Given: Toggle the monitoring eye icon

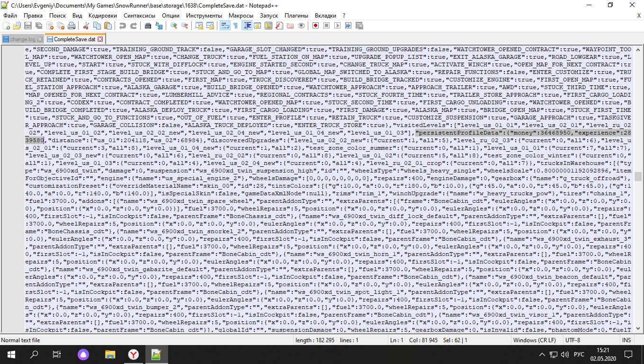Looking at the screenshot, I should (301, 26).
